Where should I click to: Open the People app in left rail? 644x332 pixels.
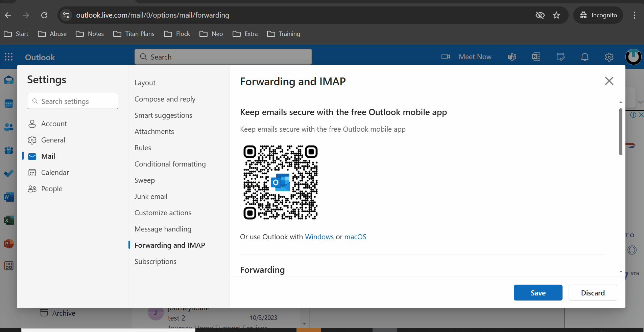[x=9, y=127]
